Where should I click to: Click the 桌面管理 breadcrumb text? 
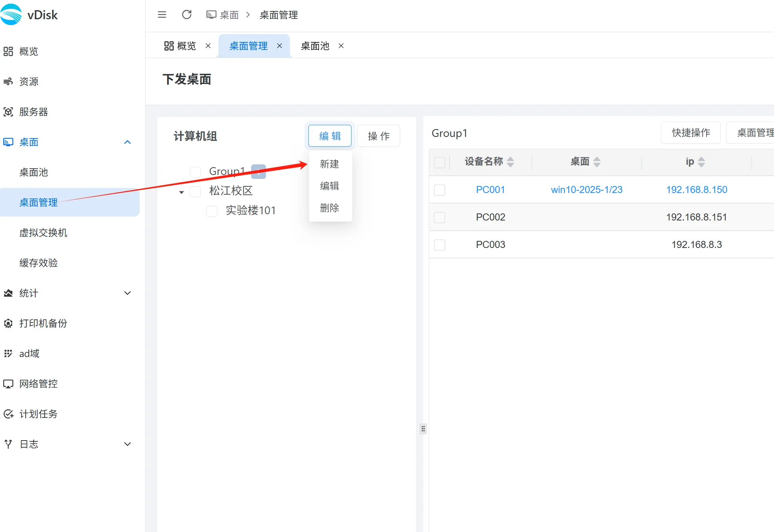coord(279,15)
